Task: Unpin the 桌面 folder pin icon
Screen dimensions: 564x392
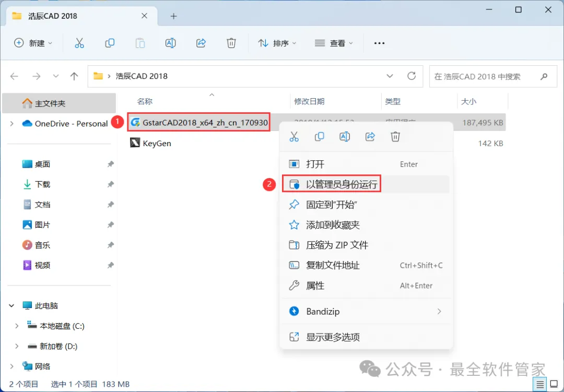Action: (x=110, y=164)
